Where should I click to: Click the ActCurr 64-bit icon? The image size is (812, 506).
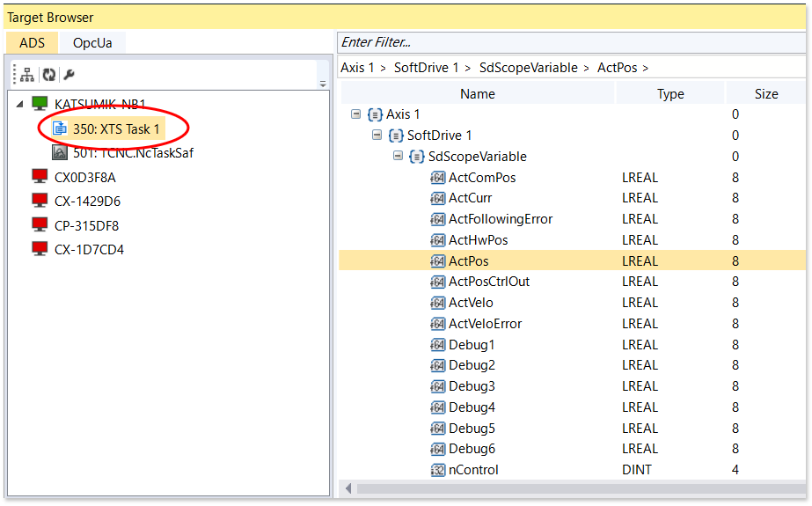[437, 198]
